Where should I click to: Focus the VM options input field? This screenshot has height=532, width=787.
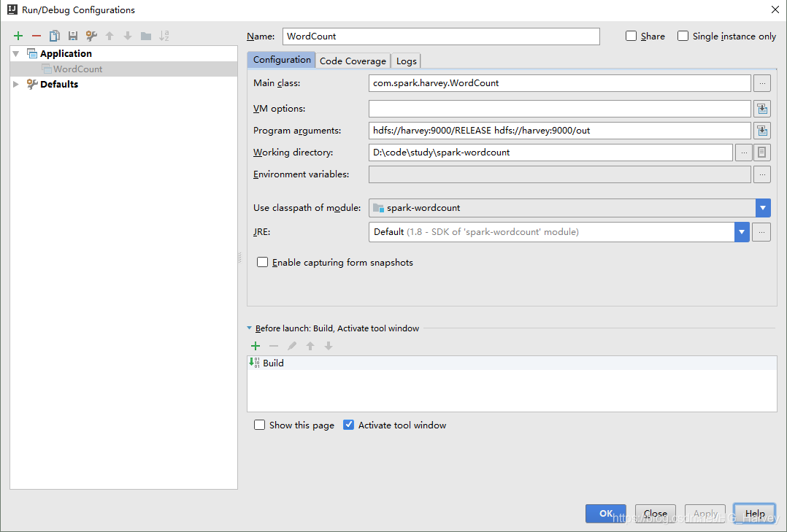pyautogui.click(x=560, y=109)
